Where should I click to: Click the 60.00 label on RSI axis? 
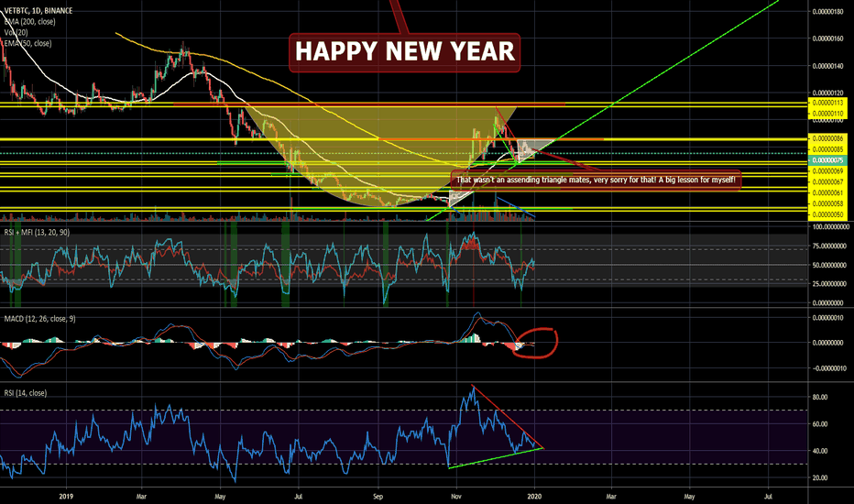[x=820, y=424]
